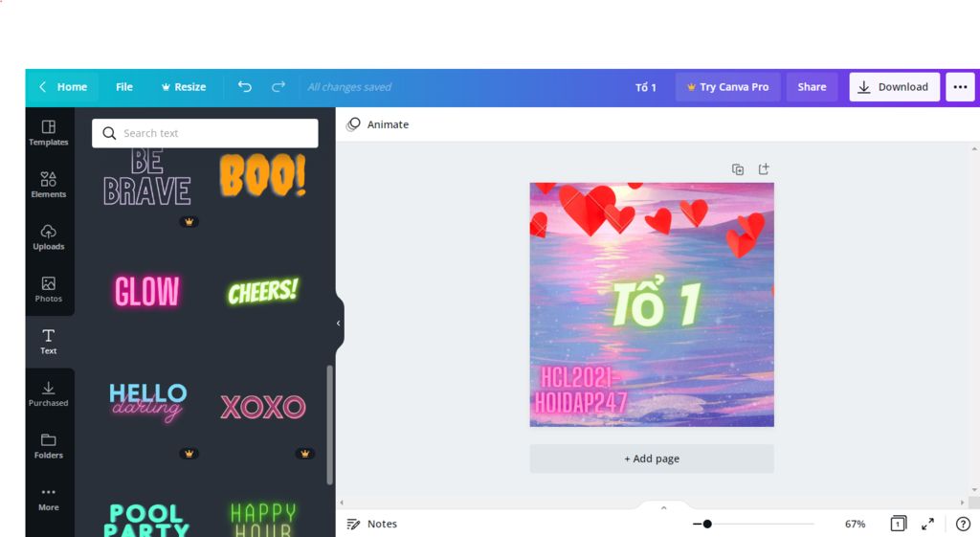Click the Animate button
The width and height of the screenshot is (980, 537).
(x=378, y=124)
